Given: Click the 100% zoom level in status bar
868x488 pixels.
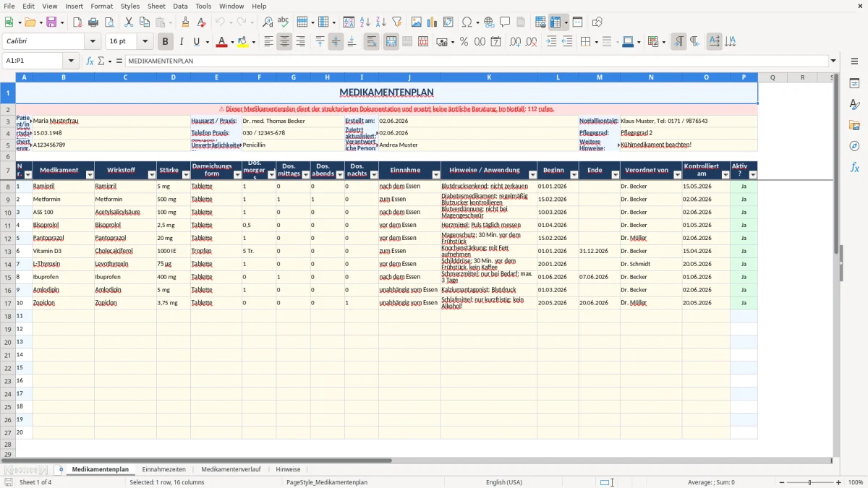Looking at the screenshot, I should tap(856, 482).
